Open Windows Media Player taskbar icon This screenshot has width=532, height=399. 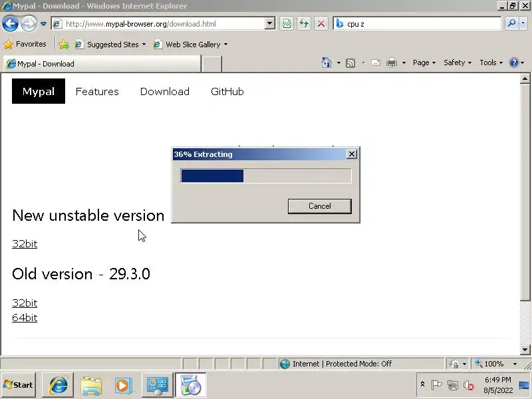[124, 385]
